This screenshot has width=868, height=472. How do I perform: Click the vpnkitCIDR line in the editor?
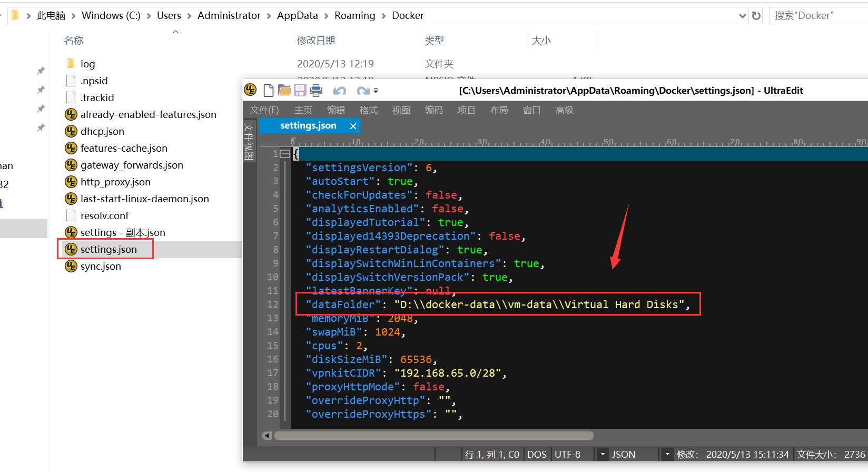click(x=406, y=373)
